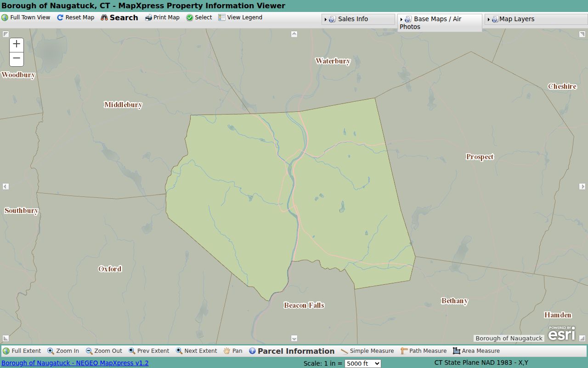Click the Prospect town label
Screen dimensions: 588x368
point(480,157)
